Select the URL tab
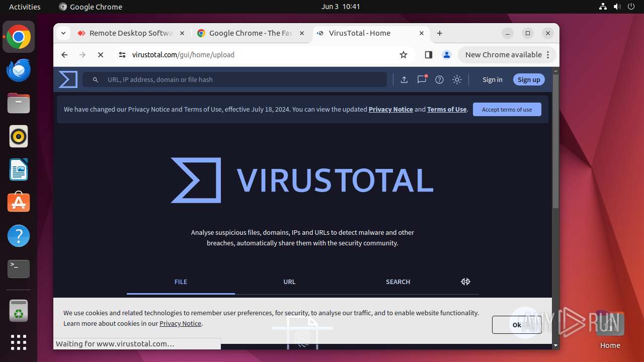 coord(289,282)
